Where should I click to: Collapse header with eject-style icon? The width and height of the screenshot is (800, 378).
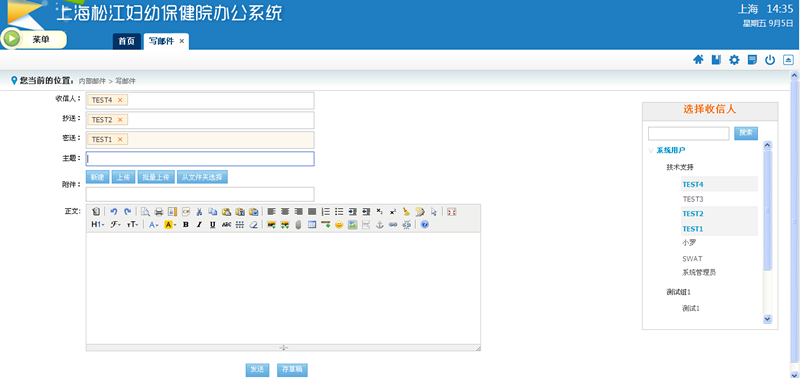pyautogui.click(x=788, y=60)
